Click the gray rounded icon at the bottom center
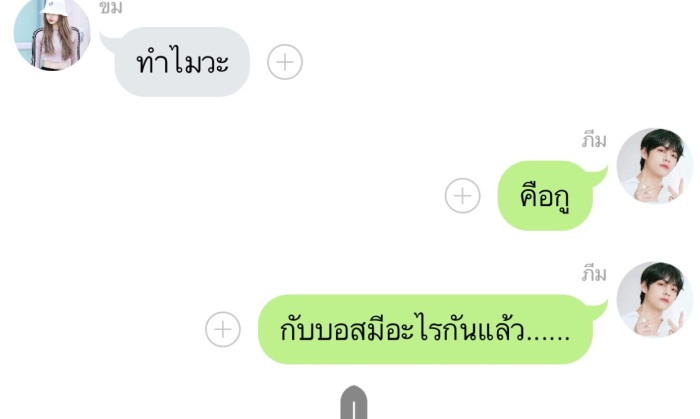This screenshot has width=700, height=419. 354,402
